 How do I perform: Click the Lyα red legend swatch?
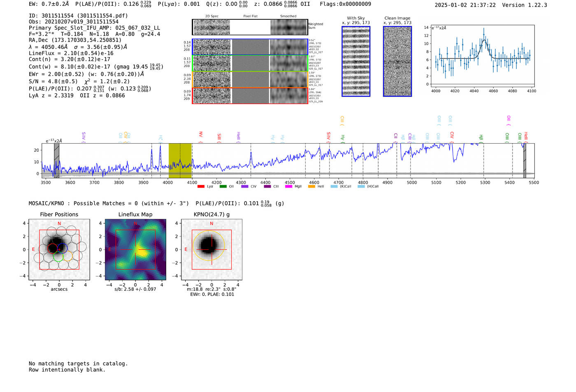pyautogui.click(x=201, y=186)
